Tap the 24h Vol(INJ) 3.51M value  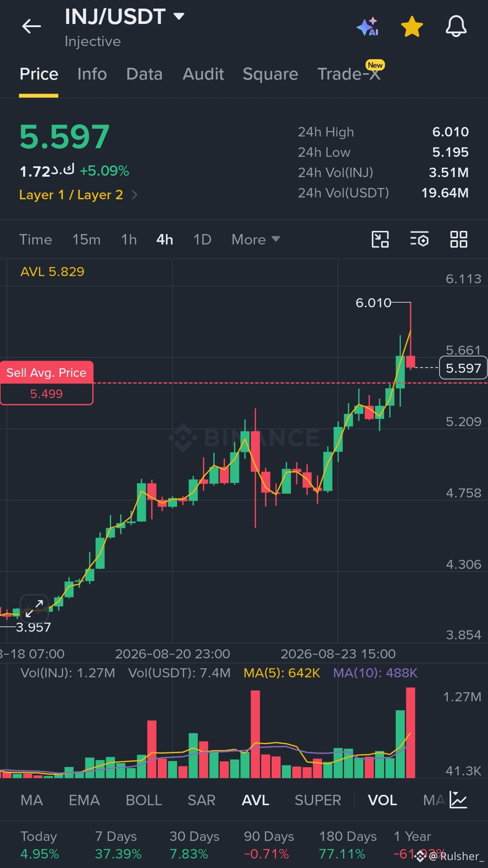pos(449,173)
